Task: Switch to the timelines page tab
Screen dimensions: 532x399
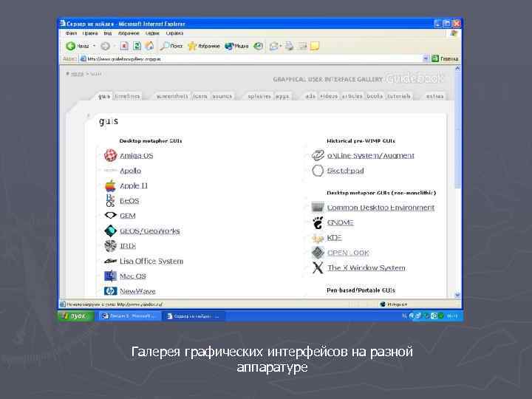Action: 127,96
